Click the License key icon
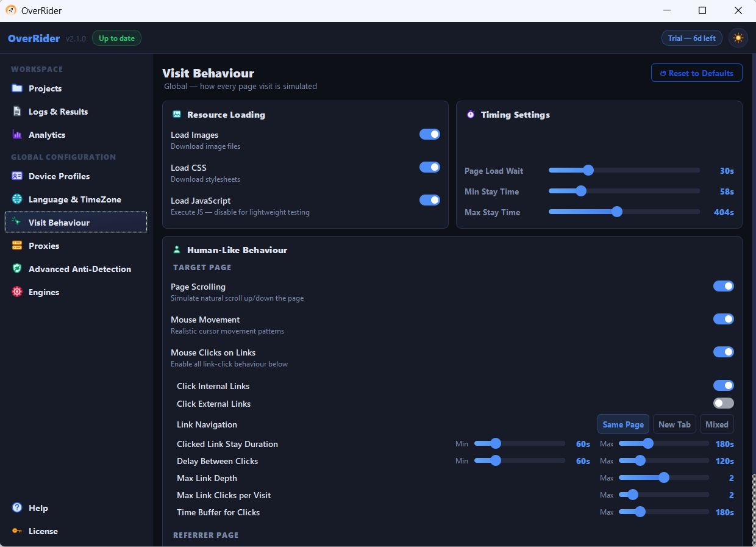Viewport: 756px width, 547px height. [x=17, y=531]
